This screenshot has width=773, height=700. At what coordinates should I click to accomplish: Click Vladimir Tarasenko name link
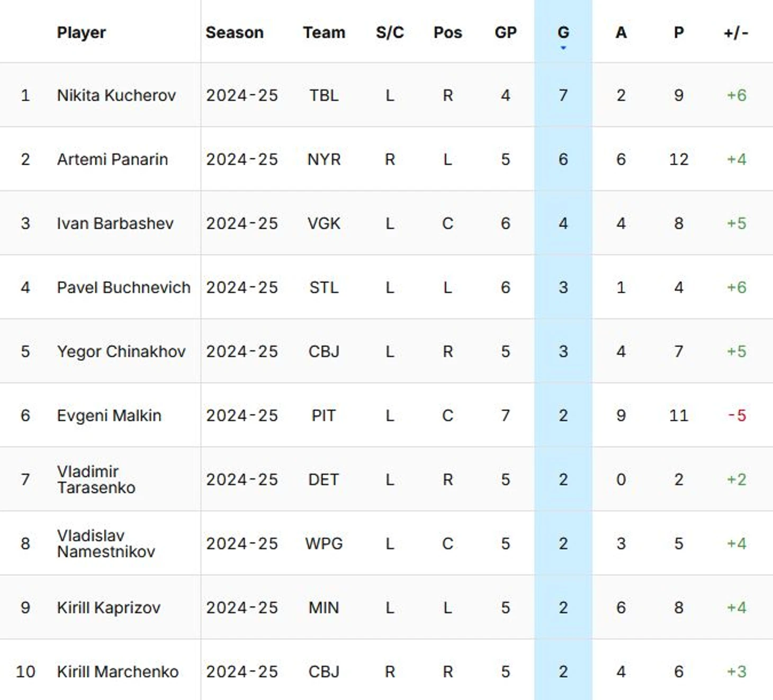(x=96, y=479)
